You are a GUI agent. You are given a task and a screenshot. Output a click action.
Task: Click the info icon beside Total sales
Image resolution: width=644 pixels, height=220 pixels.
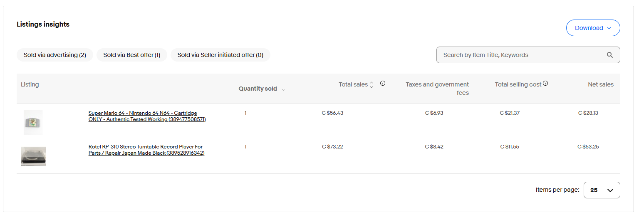(x=383, y=84)
